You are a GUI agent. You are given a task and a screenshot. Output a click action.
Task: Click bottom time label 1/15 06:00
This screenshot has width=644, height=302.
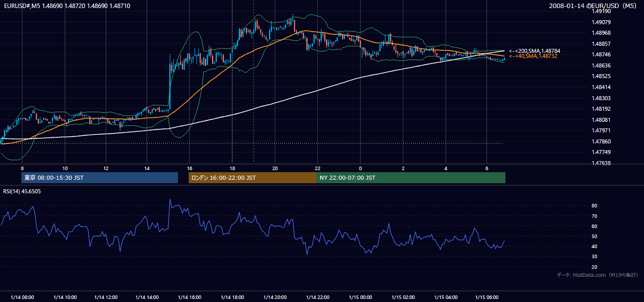point(487,297)
